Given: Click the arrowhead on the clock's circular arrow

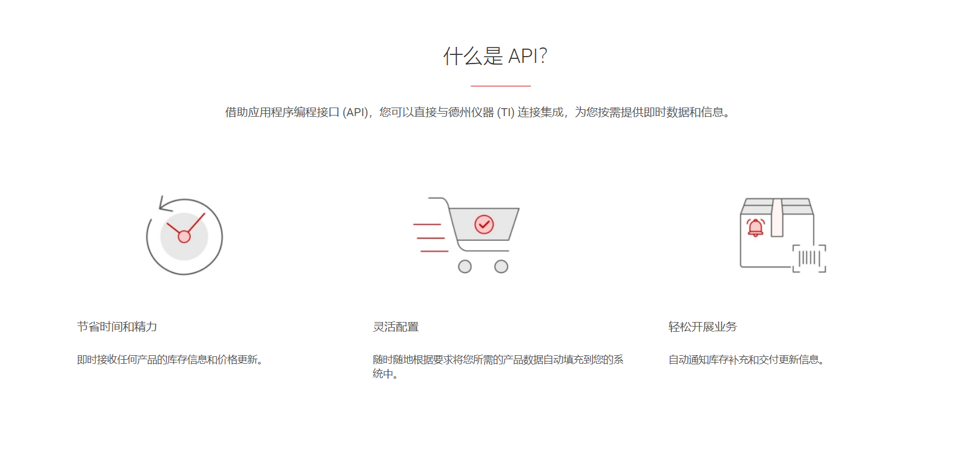Looking at the screenshot, I should point(165,204).
